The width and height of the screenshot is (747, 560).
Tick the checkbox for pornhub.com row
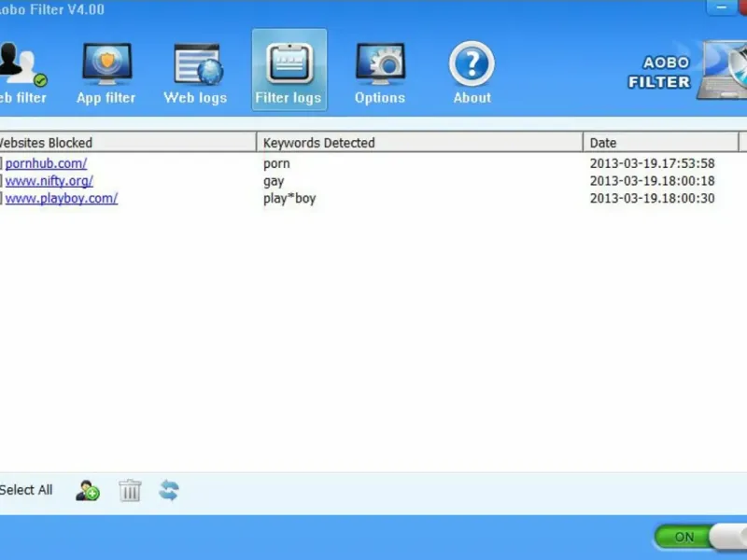[1, 163]
